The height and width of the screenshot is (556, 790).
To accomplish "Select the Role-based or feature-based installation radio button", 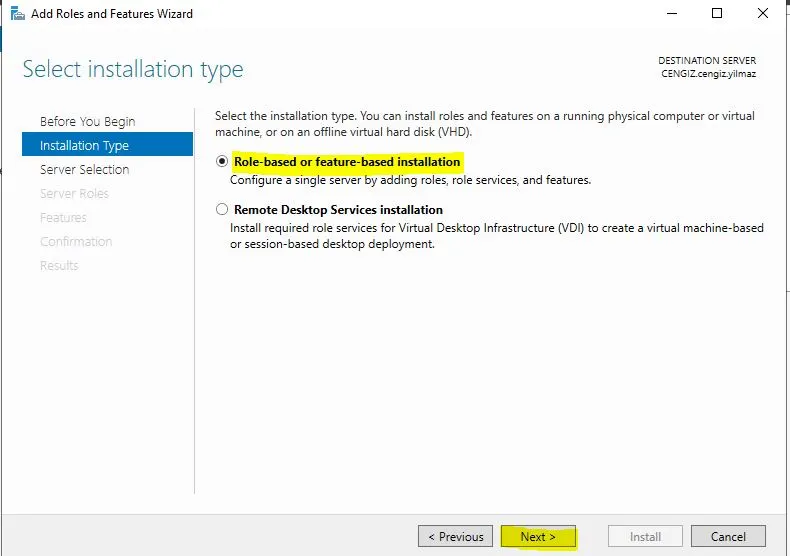I will (x=222, y=162).
